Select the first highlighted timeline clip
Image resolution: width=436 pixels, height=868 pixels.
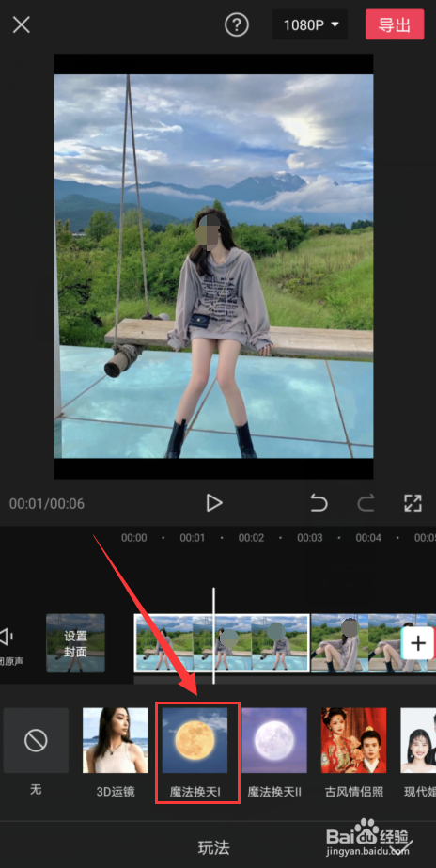[222, 643]
